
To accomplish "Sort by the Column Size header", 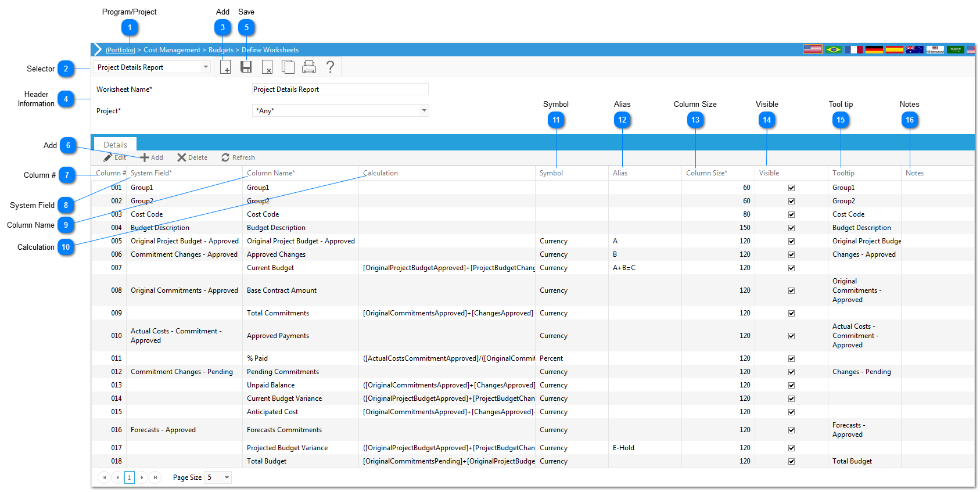I will point(706,173).
